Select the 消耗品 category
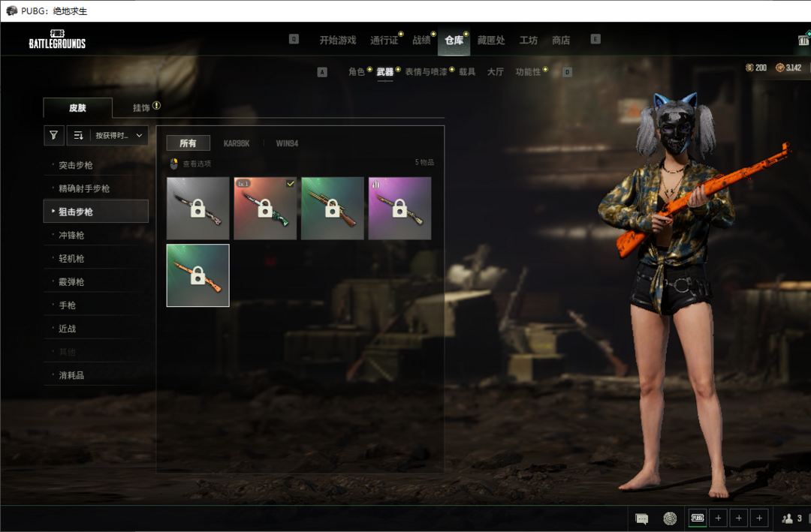 [96, 375]
